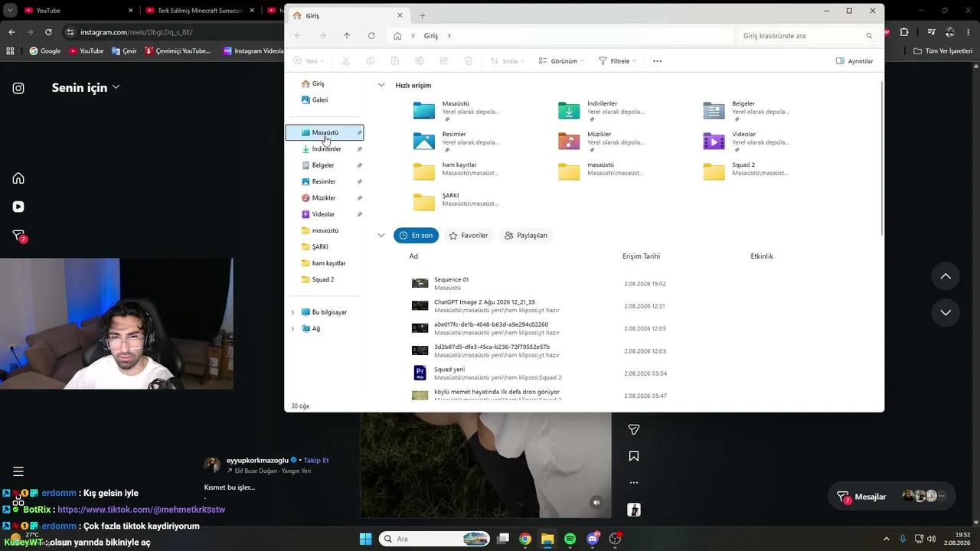The width and height of the screenshot is (980, 551).
Task: Collapse the Hızlı erişim section
Action: coord(381,85)
